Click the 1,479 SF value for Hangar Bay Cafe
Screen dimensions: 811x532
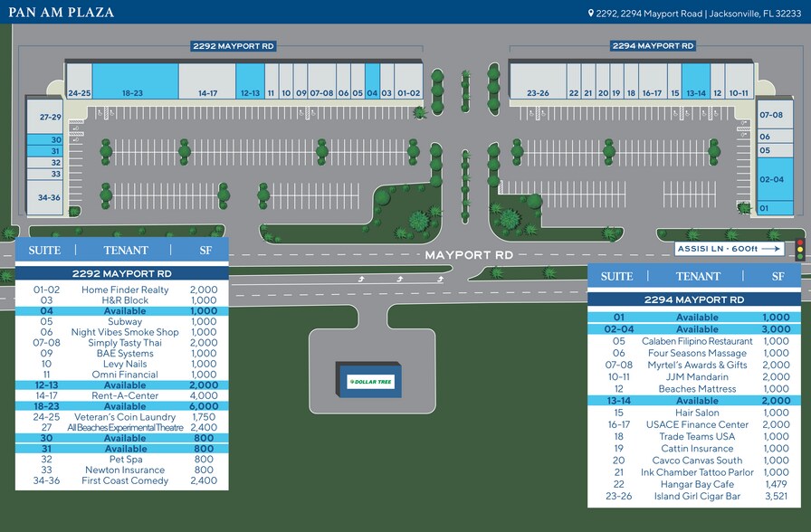(x=776, y=484)
